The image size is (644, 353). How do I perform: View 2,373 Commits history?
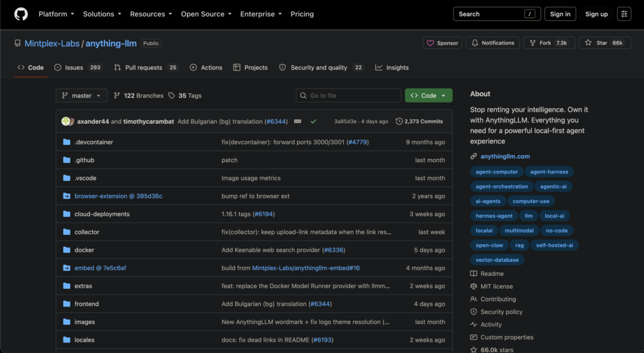click(419, 121)
